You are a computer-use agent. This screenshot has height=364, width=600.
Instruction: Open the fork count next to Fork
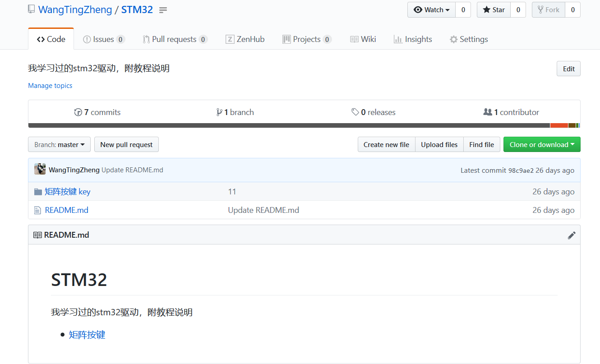(573, 10)
